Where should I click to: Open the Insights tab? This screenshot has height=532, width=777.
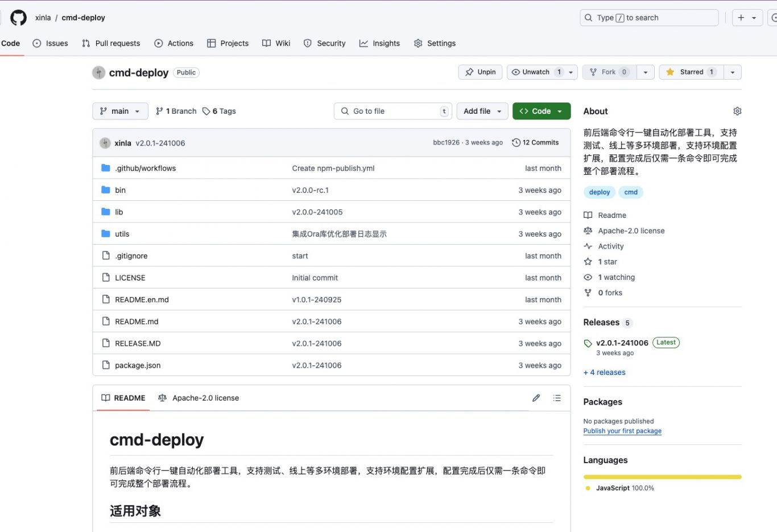click(x=379, y=43)
